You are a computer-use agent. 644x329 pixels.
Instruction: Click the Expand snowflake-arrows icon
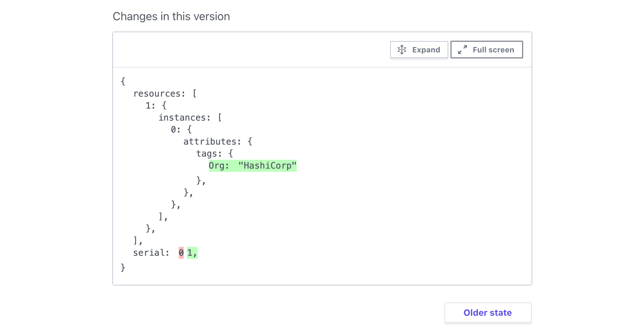(402, 50)
